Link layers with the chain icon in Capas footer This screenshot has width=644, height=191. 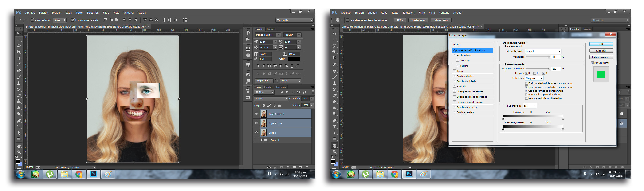click(269, 167)
